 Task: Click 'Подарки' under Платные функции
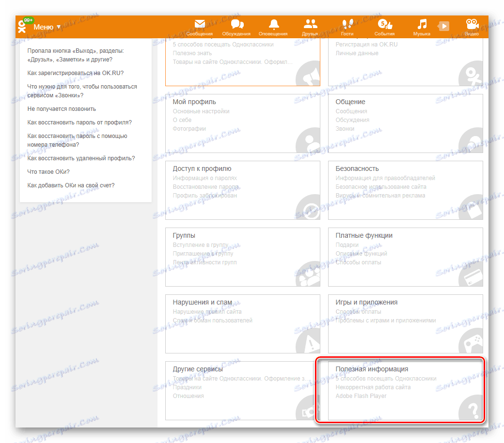[347, 244]
